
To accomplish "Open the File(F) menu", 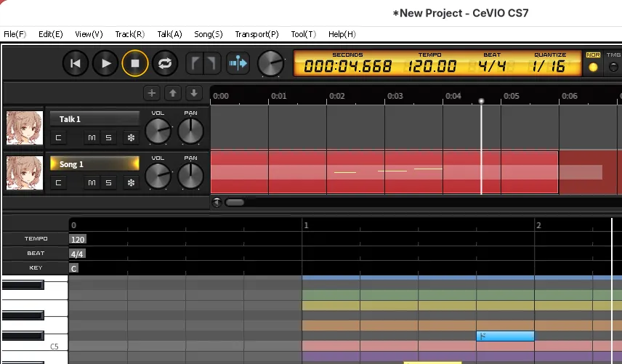I will click(15, 34).
